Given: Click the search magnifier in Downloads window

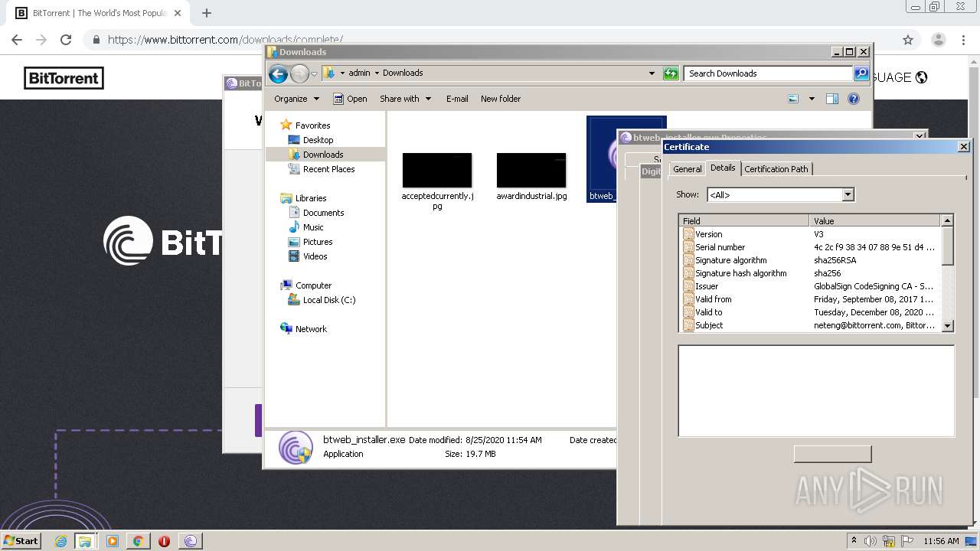Looking at the screenshot, I should coord(861,73).
